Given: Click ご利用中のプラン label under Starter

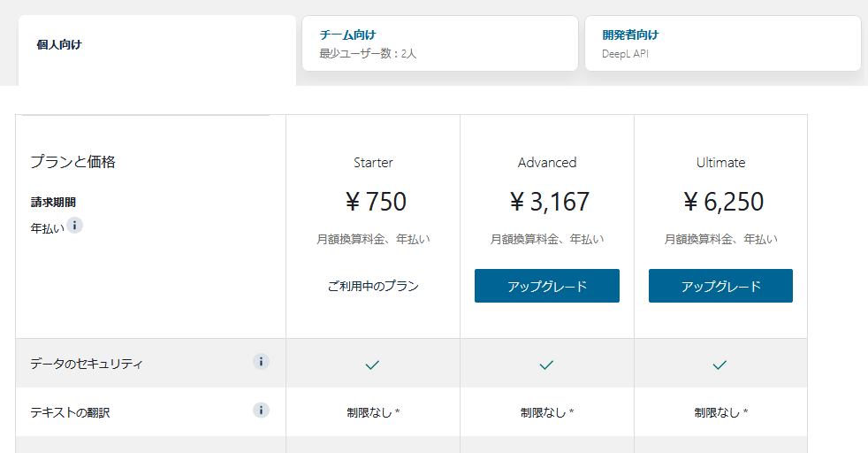Looking at the screenshot, I should point(373,287).
